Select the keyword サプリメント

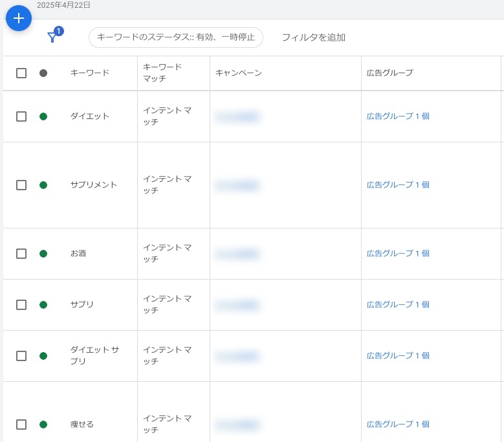(x=94, y=184)
